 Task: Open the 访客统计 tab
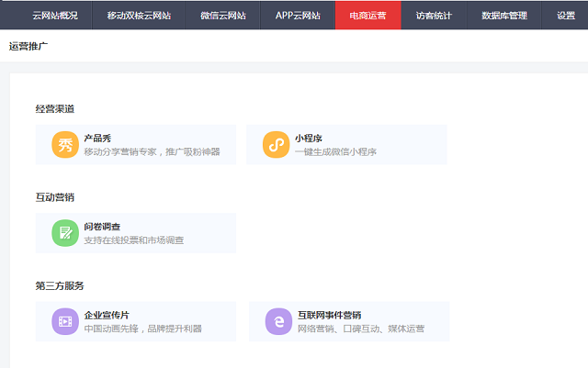(x=434, y=16)
